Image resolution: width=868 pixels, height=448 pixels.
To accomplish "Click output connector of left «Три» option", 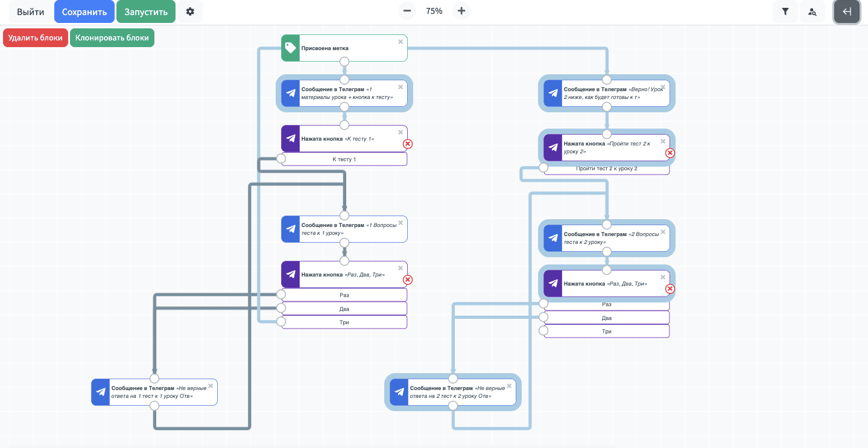I will [281, 322].
